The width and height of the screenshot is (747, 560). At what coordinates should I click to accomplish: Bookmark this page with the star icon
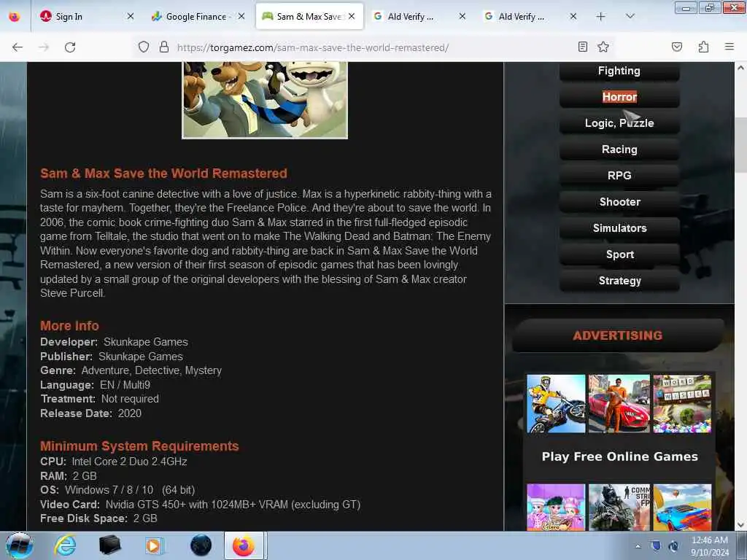(x=603, y=47)
